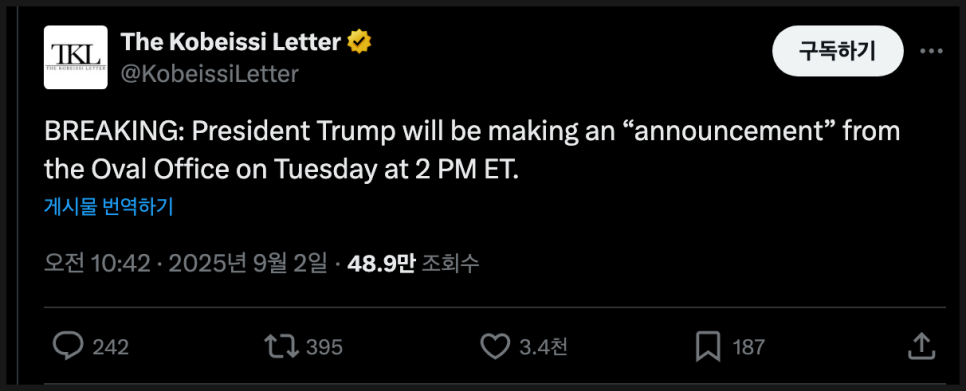Click the 구독하기 subscribe button
The image size is (966, 391).
tap(837, 51)
